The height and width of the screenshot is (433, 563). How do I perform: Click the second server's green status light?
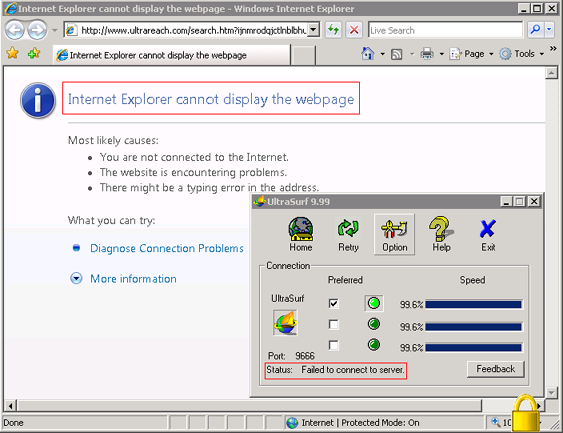pyautogui.click(x=374, y=324)
